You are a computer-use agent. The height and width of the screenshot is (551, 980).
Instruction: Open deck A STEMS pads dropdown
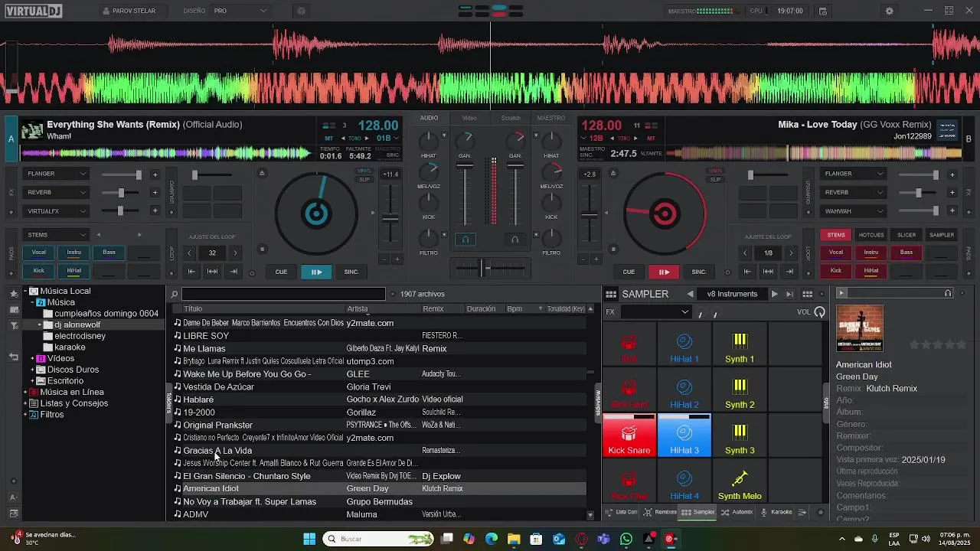click(x=57, y=234)
